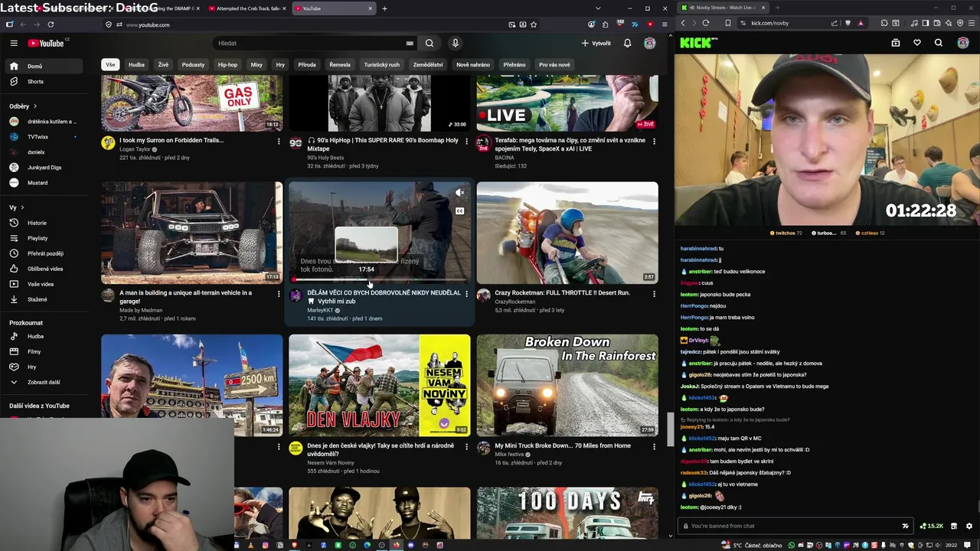Screen dimensions: 980x551
Task: Open a new tab in the YouTube browser
Action: pos(384,8)
